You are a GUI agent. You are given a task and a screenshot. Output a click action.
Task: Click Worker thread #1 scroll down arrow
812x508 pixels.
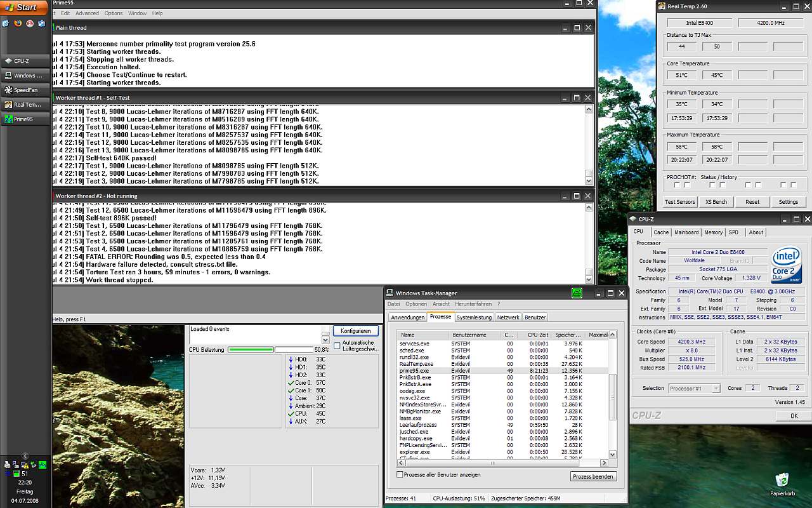(589, 181)
